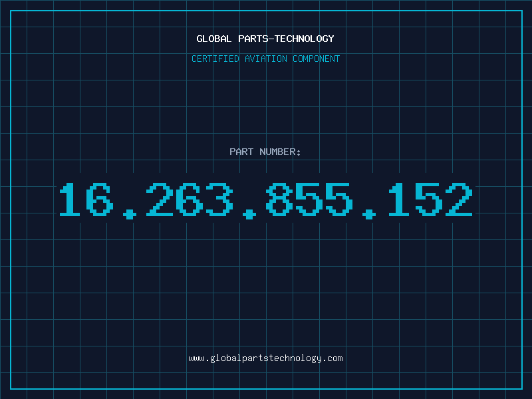Click the GLOBAL PARTS-TECHNOLOGY heading
The height and width of the screenshot is (399, 532).
coord(265,39)
